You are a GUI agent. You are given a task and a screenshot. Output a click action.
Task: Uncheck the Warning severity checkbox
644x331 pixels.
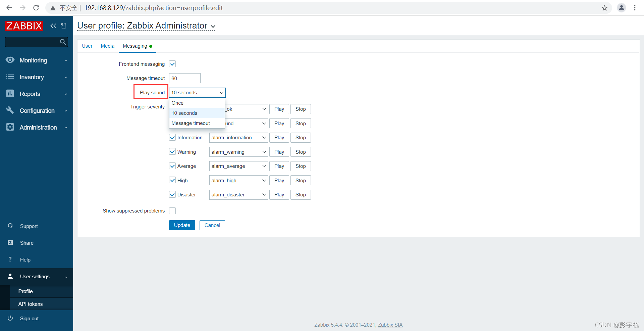pos(172,152)
